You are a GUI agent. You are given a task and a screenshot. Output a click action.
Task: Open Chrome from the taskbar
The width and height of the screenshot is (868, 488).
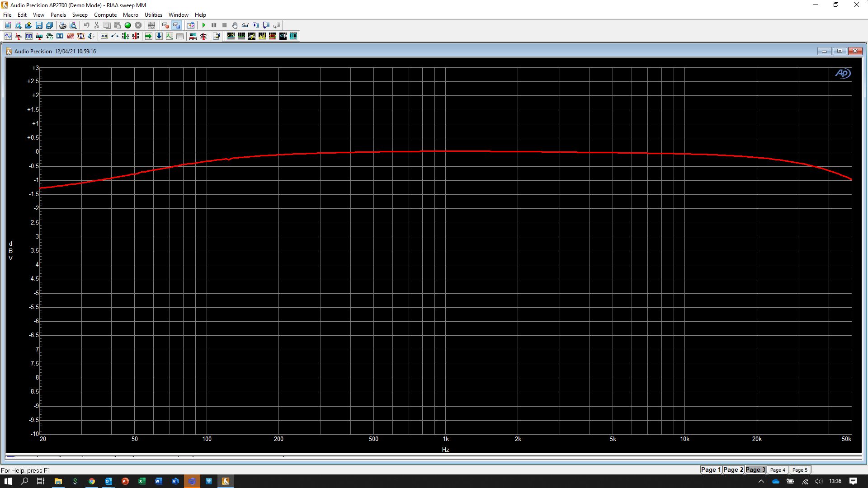[x=92, y=481]
